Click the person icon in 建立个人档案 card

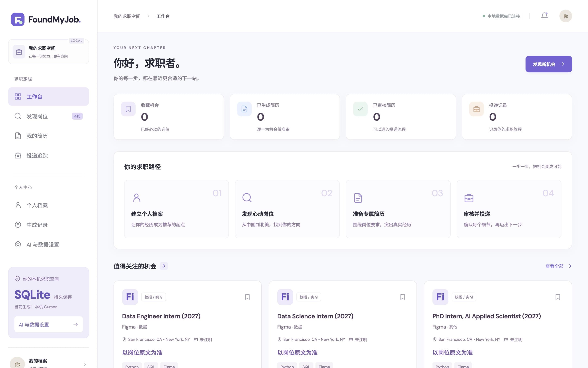137,198
